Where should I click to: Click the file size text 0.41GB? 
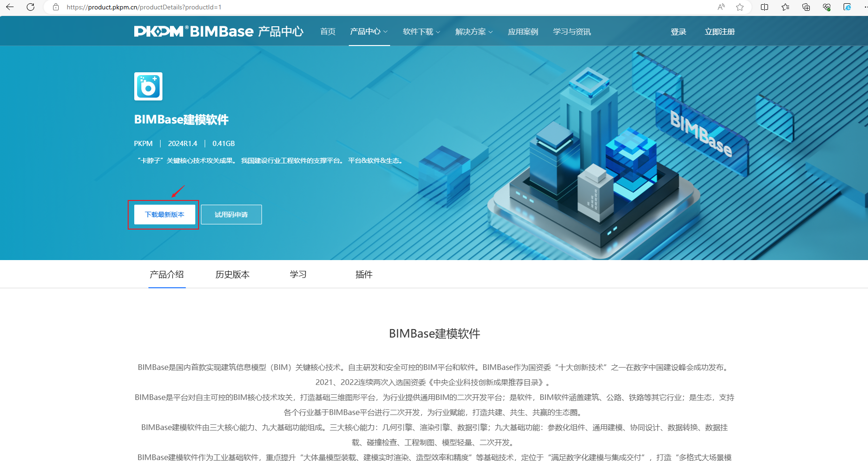point(223,144)
